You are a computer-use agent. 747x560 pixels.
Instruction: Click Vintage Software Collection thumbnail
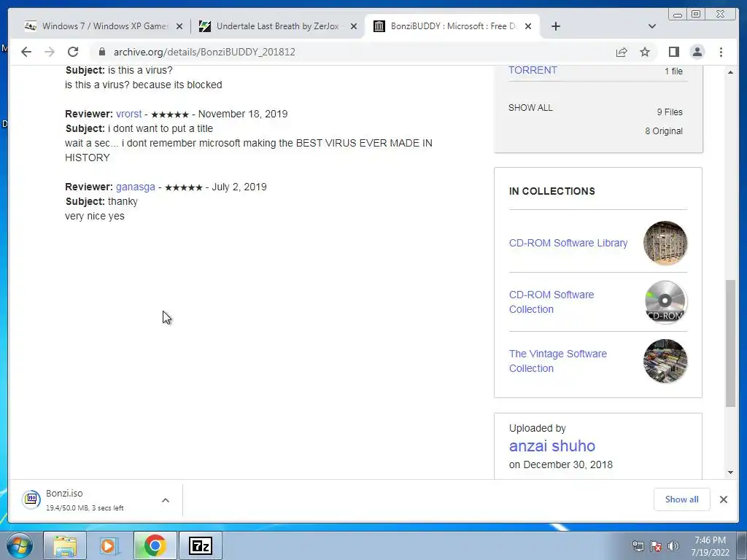(x=665, y=361)
